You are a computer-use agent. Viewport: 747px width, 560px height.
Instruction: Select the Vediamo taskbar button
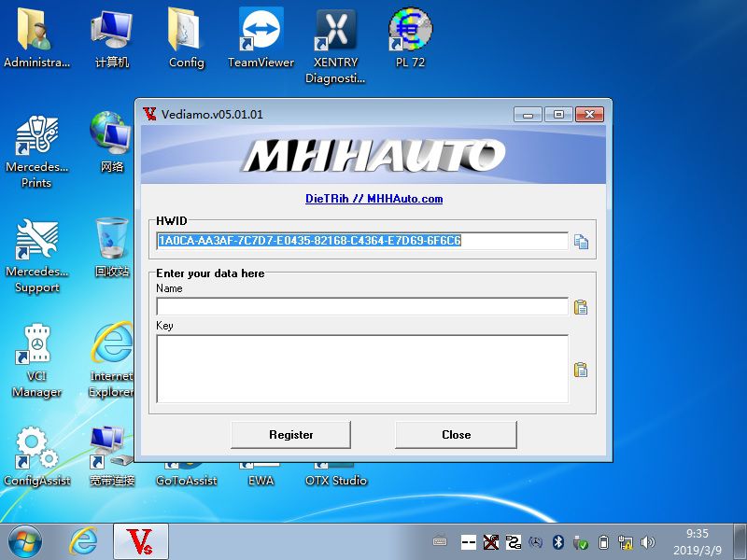point(141,542)
